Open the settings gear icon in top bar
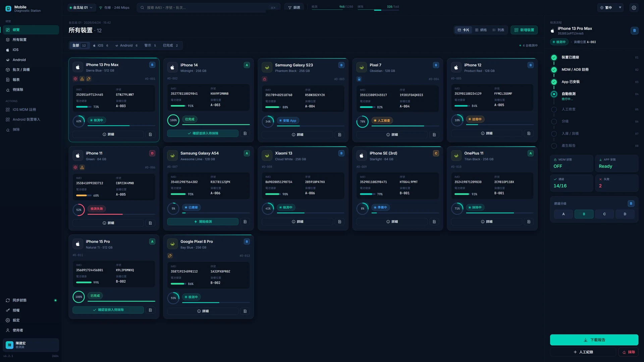The height and width of the screenshot is (362, 644). click(x=634, y=8)
